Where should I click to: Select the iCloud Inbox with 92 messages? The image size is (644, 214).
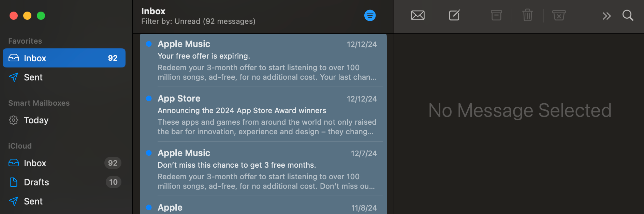pyautogui.click(x=34, y=163)
